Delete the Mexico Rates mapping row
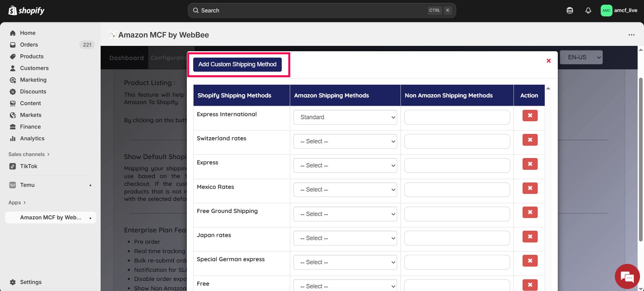Image resolution: width=644 pixels, height=291 pixels. [x=530, y=188]
